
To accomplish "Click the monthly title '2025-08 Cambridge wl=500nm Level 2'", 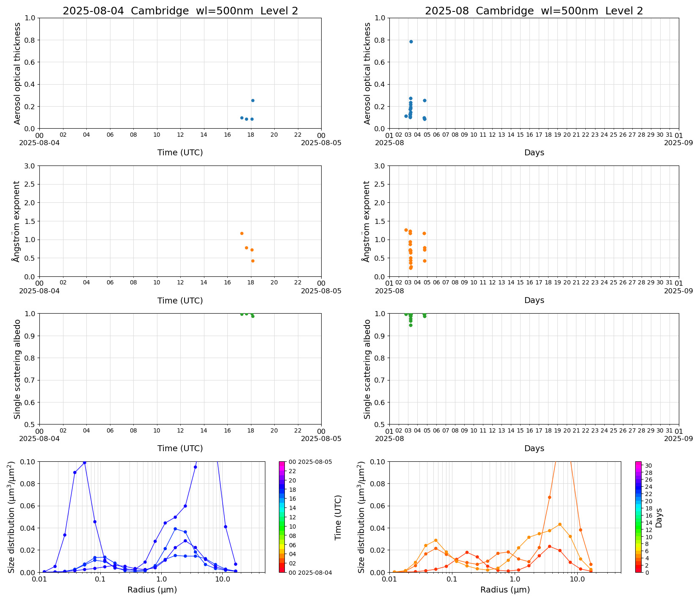I will tap(534, 11).
